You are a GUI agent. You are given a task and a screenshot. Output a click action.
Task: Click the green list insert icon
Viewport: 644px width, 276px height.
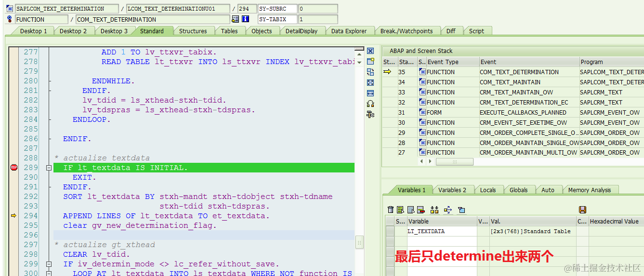pos(400,210)
